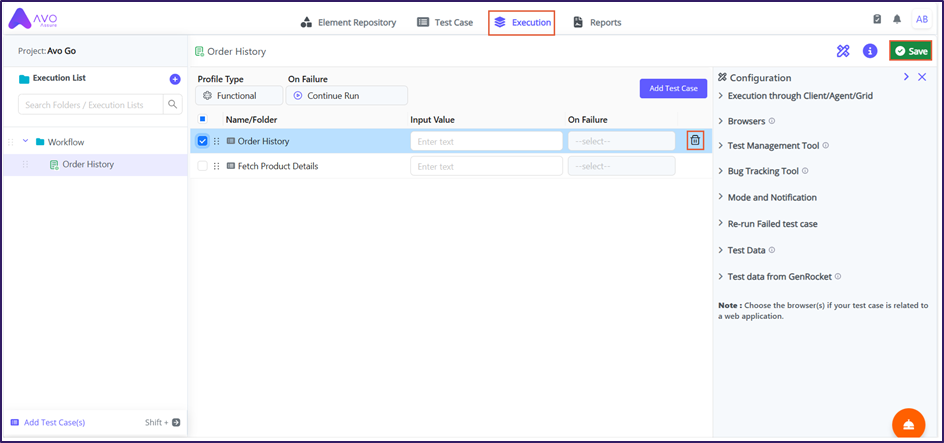Open the AB user profile avatar

[921, 20]
